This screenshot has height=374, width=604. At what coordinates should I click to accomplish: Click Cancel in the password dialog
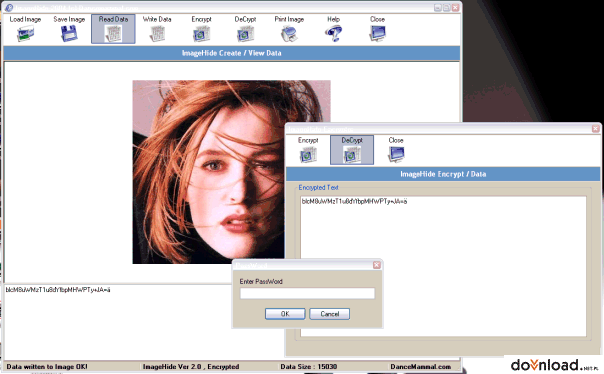[330, 314]
